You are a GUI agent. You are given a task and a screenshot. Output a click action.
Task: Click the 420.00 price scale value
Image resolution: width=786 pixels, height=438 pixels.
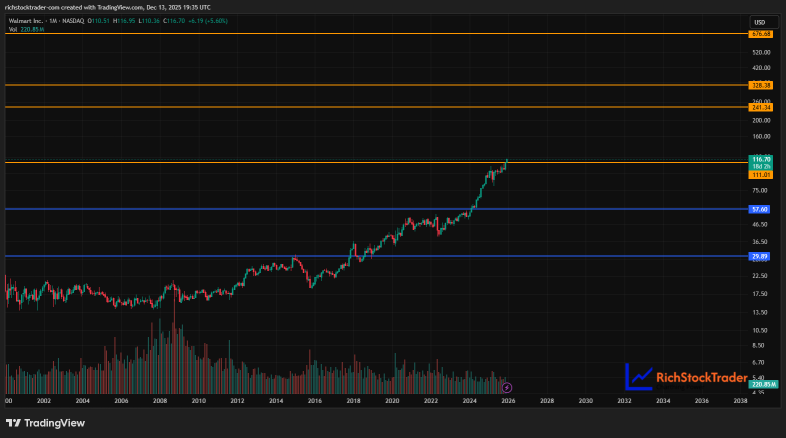(760, 68)
